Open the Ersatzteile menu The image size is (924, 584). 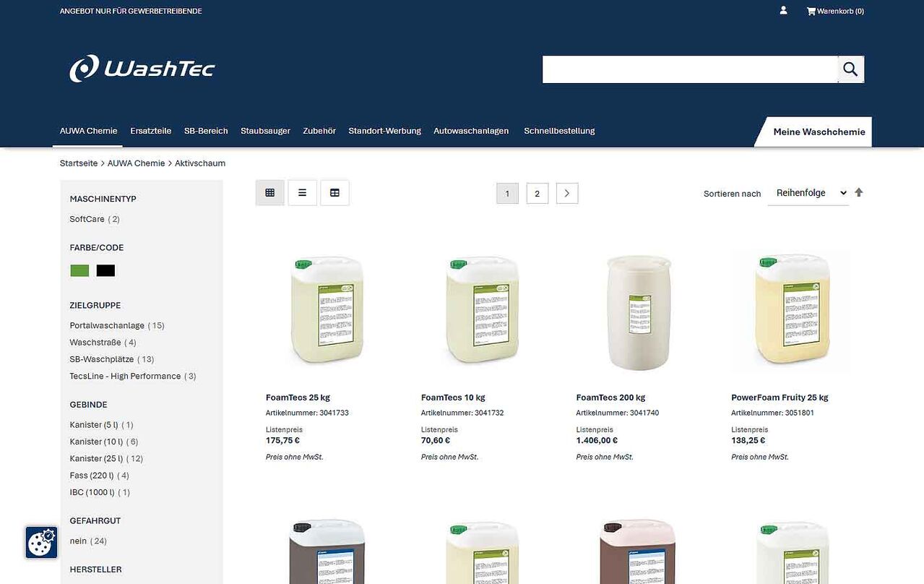coord(151,131)
